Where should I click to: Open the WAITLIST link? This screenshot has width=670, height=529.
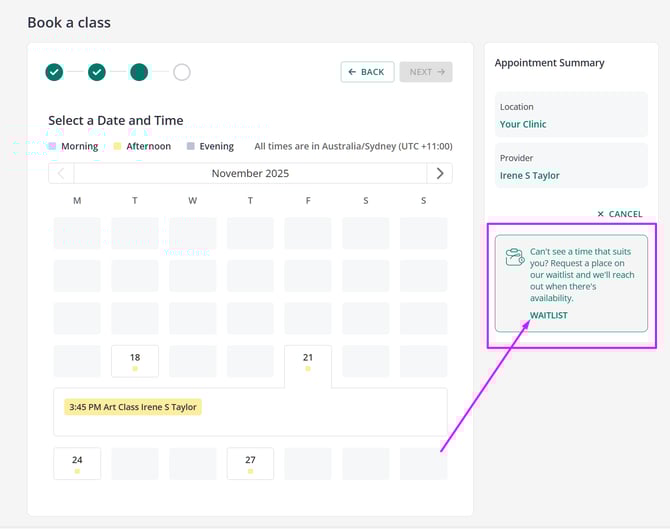coord(548,315)
